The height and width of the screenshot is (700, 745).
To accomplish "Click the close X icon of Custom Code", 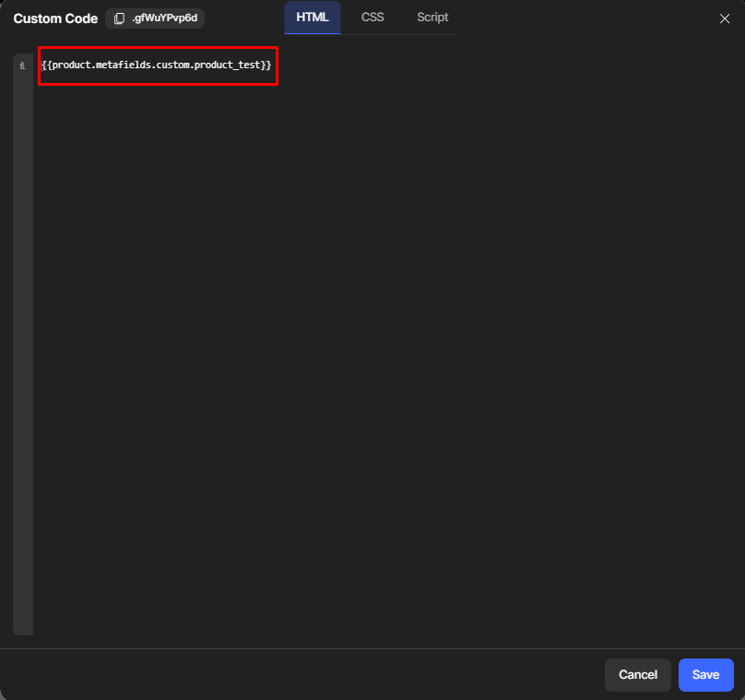I will 725,18.
